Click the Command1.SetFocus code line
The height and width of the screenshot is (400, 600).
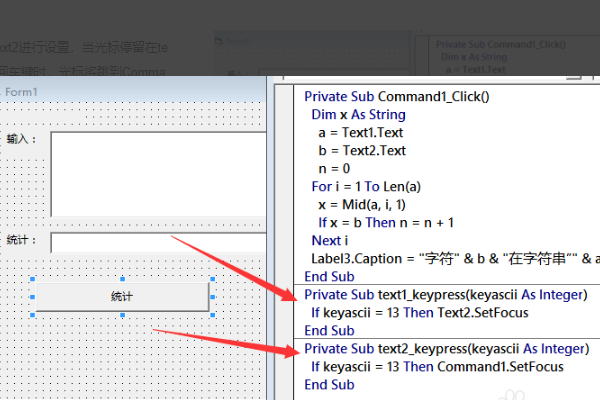[431, 367]
